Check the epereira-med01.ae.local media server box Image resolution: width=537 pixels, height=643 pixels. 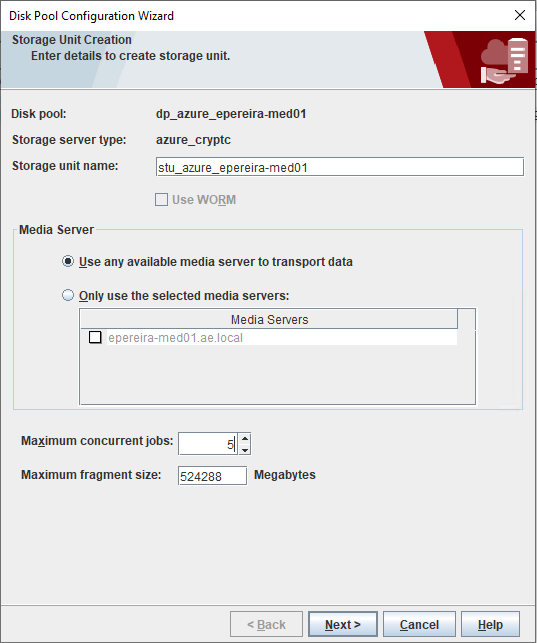tap(95, 337)
